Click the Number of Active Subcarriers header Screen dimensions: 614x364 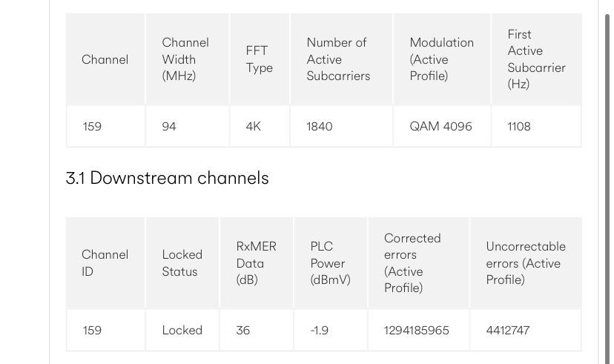[x=338, y=59]
